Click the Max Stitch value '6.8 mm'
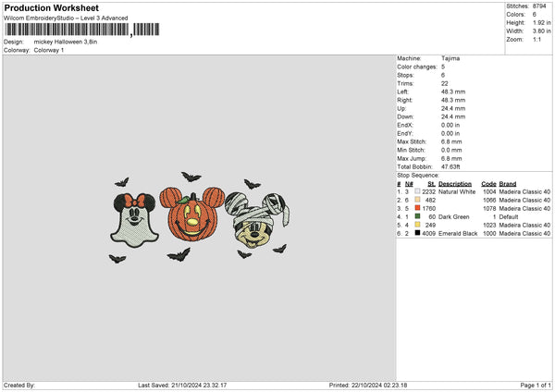Screen dimensions: 555x392 click(x=451, y=141)
